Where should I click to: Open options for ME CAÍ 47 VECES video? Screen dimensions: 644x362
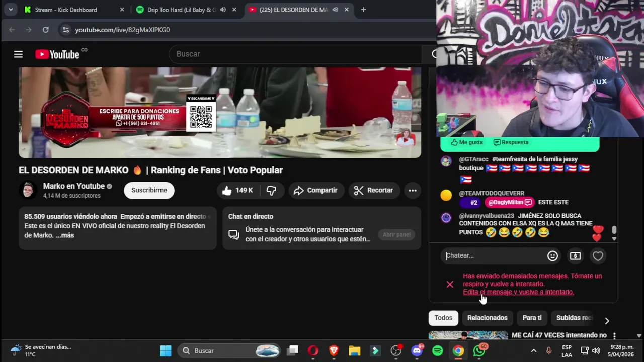pos(614,335)
